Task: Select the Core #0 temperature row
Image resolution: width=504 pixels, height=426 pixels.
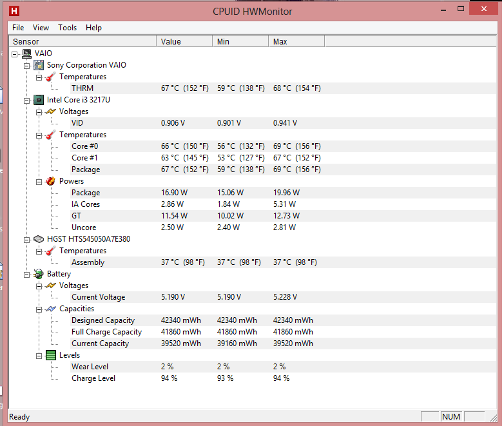Action: (85, 146)
